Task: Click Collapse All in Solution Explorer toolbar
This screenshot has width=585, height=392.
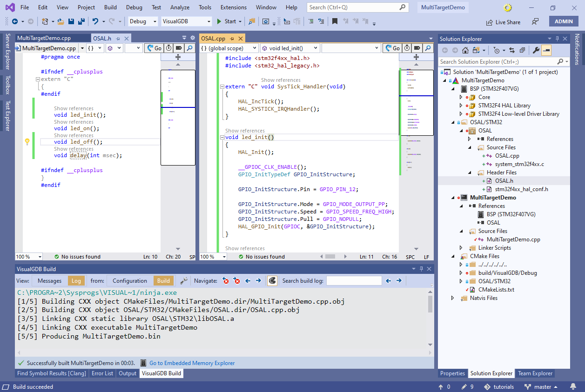Action: click(522, 50)
